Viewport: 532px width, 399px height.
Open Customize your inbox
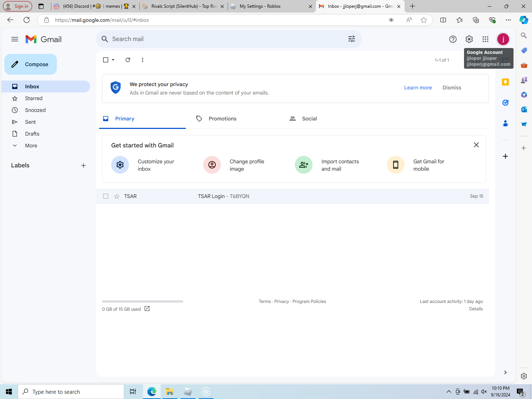(x=148, y=165)
